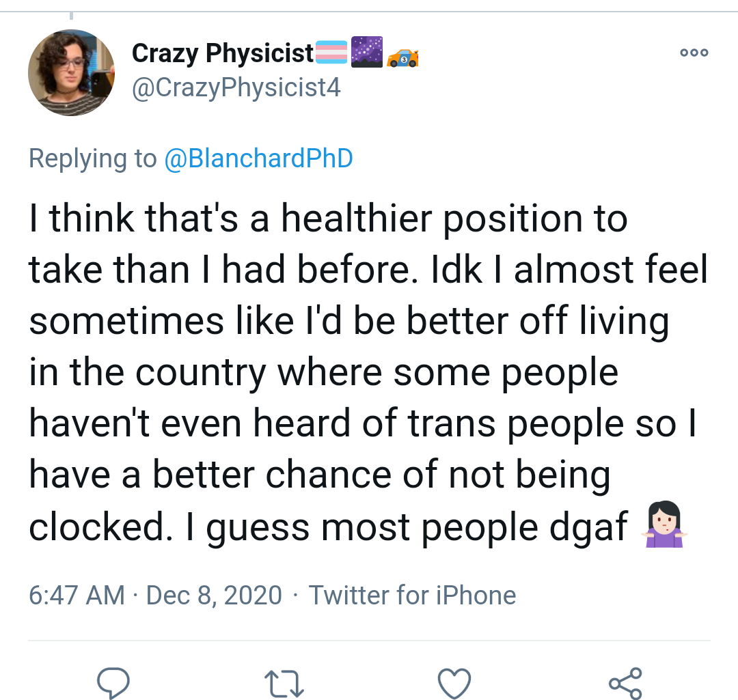Retweet this tweet
The width and height of the screenshot is (738, 700).
tap(284, 682)
